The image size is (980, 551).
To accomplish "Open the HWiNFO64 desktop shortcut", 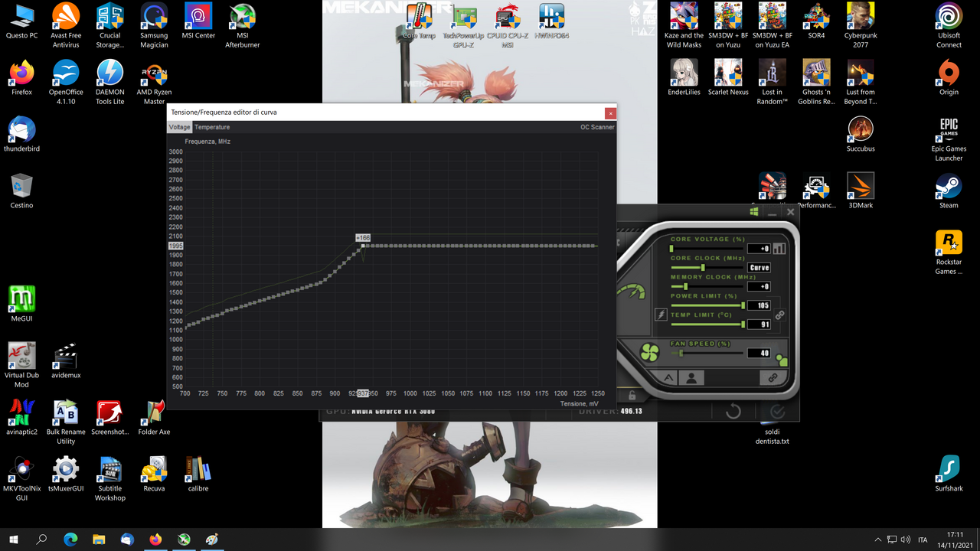I will [552, 21].
